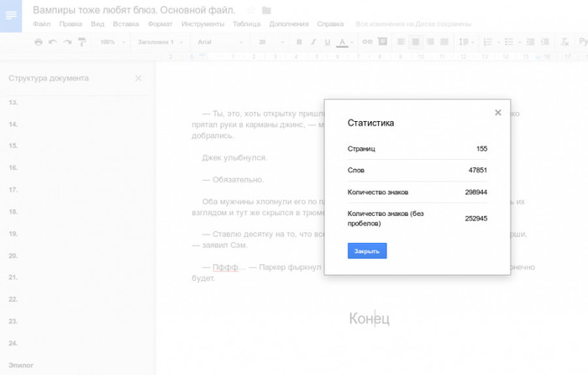Open line spacing options

click(465, 42)
